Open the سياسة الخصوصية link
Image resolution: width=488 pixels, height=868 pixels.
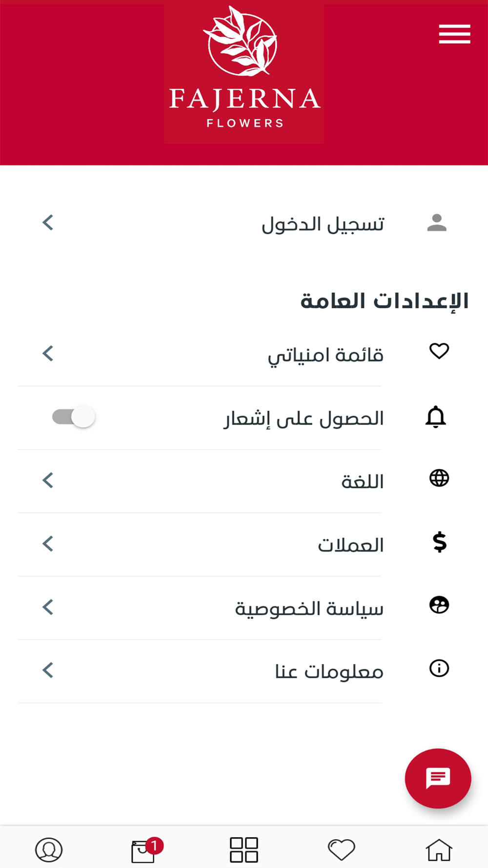[x=309, y=609]
